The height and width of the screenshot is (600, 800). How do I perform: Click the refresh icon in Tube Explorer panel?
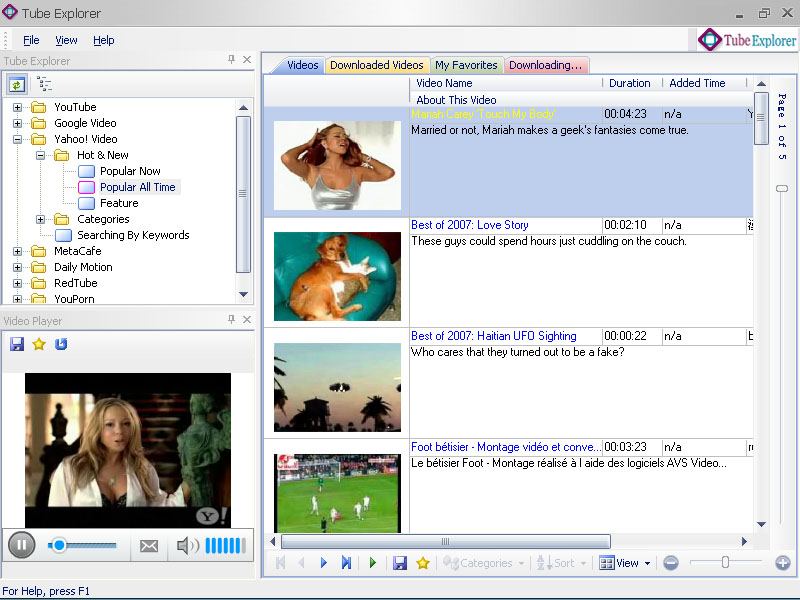(x=16, y=85)
